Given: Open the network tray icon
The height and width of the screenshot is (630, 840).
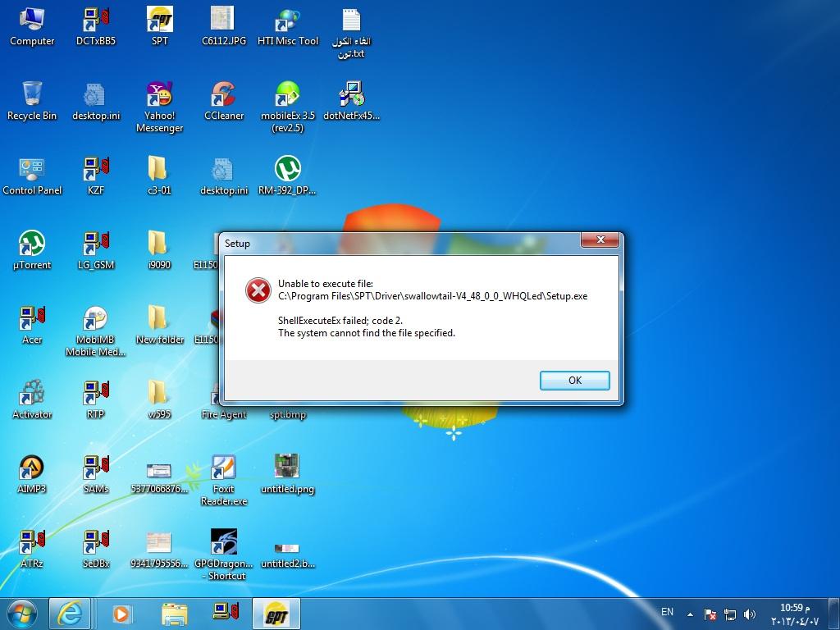Looking at the screenshot, I should 729,614.
